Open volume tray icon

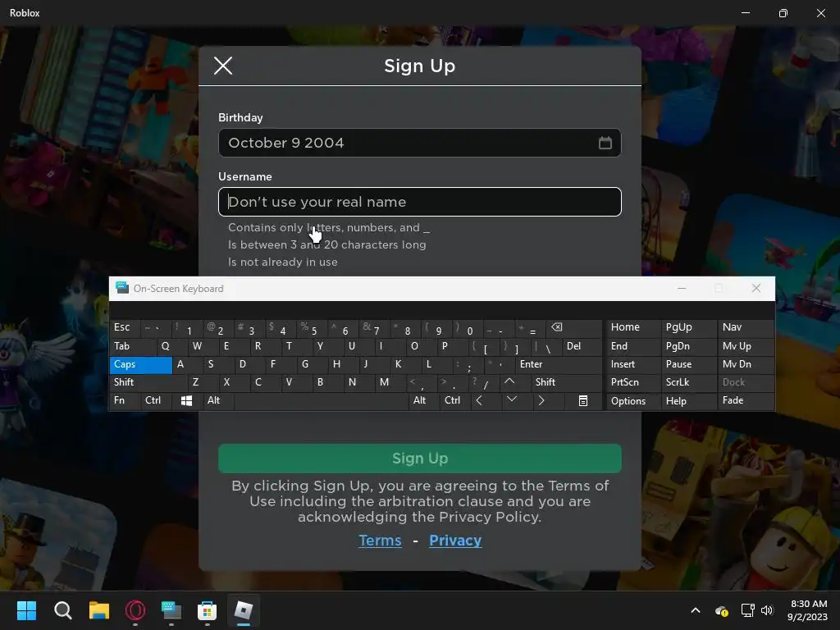767,610
